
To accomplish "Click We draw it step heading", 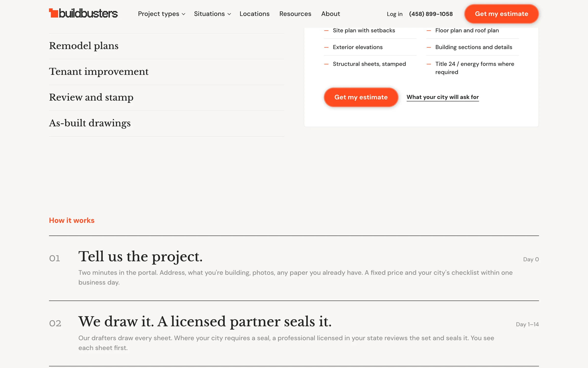I will pyautogui.click(x=205, y=322).
